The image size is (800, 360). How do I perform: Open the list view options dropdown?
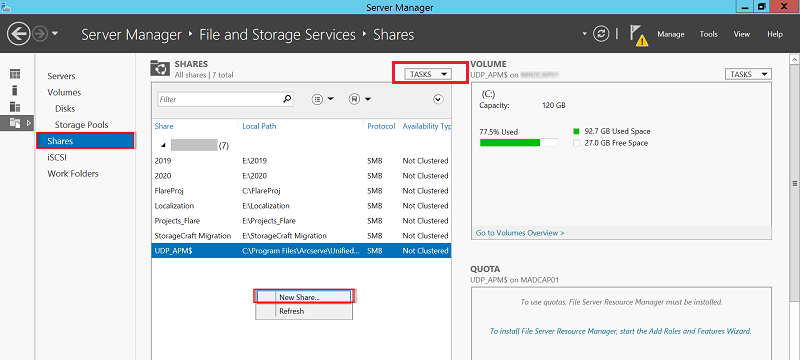click(x=322, y=99)
